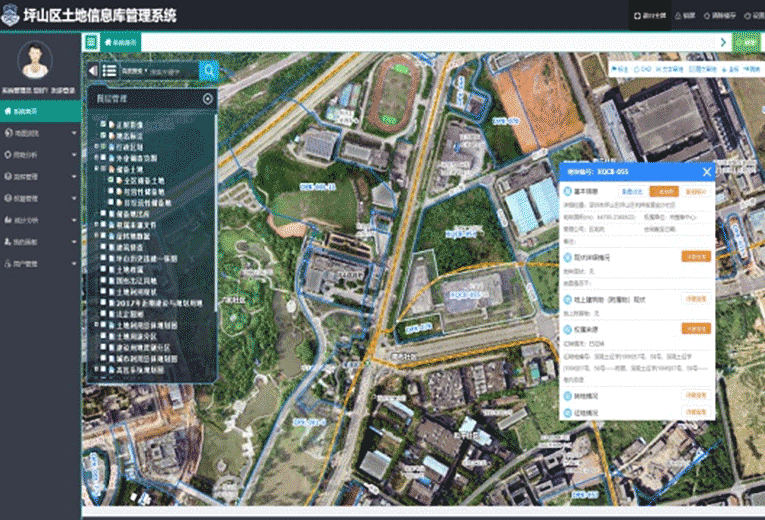Close the layer management panel
This screenshot has width=765, height=520.
tap(207, 99)
